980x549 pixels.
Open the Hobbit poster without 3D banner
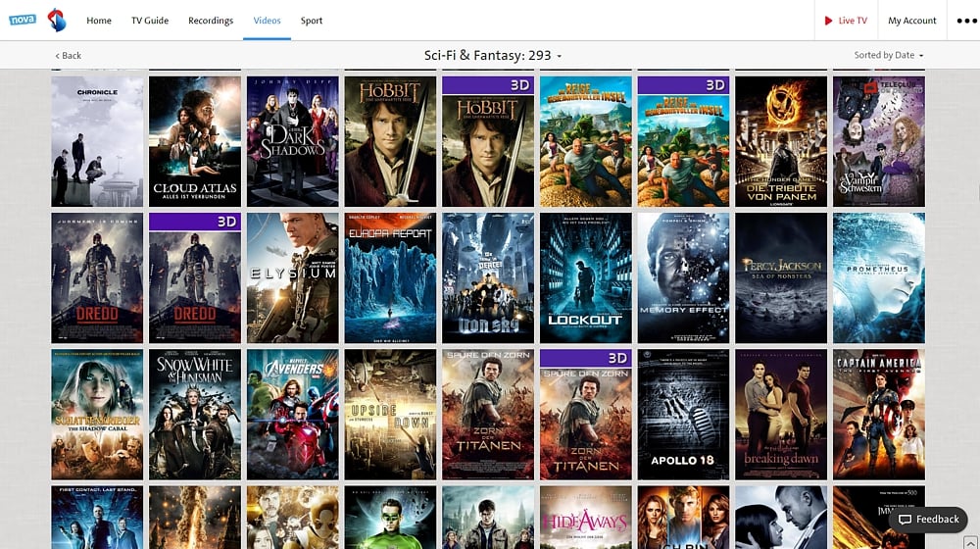pos(390,141)
